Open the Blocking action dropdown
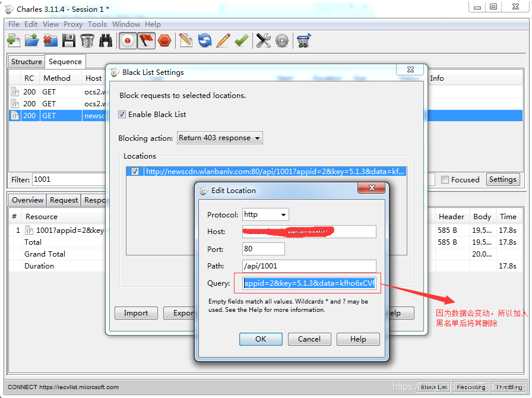The height and width of the screenshot is (398, 532). click(x=220, y=138)
